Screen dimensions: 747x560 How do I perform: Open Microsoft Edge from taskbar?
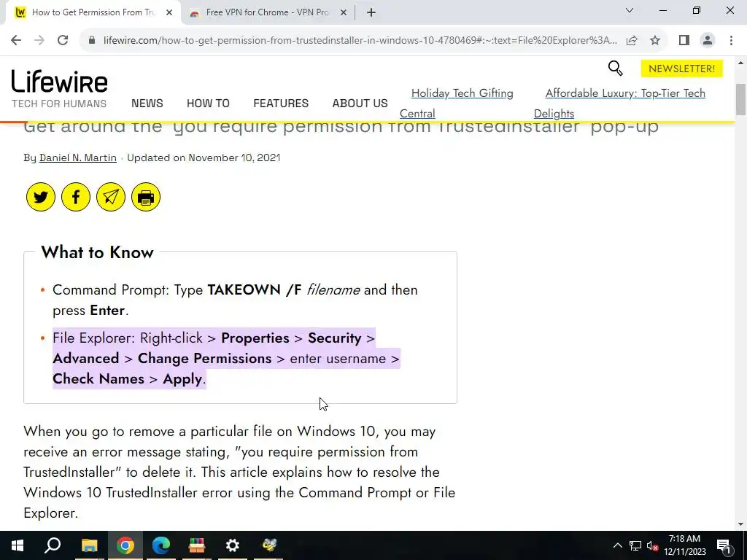pos(161,545)
